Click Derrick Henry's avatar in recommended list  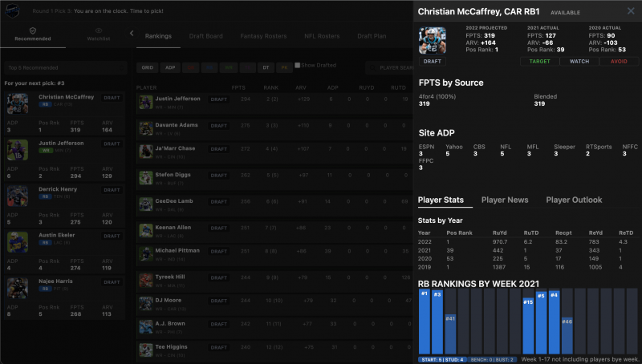click(x=18, y=196)
